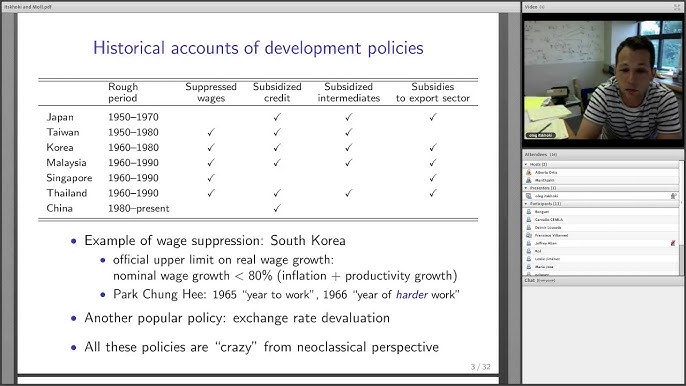Click the 'Japan' row label in table
The height and width of the screenshot is (386, 686).
(60, 117)
